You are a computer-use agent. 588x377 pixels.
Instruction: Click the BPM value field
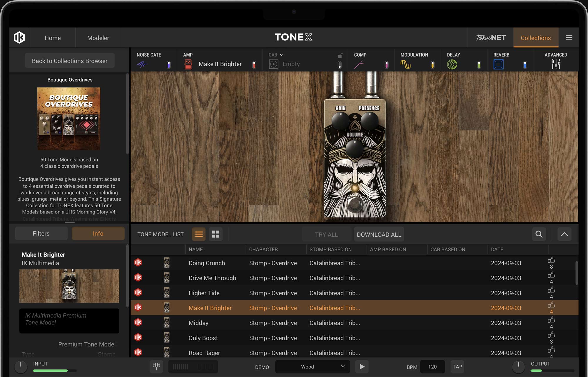pyautogui.click(x=432, y=366)
